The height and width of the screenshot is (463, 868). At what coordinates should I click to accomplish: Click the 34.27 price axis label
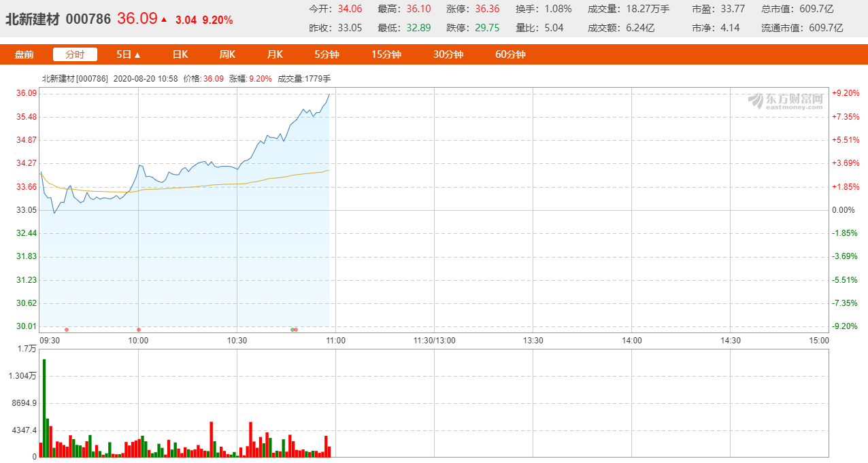click(x=27, y=163)
